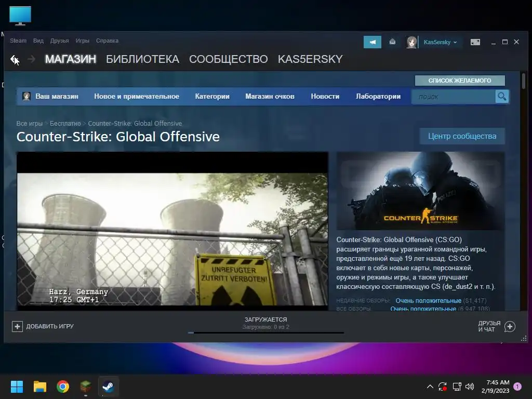The width and height of the screenshot is (532, 399).
Task: Open KAS5ERSKY profile tab
Action: [310, 59]
